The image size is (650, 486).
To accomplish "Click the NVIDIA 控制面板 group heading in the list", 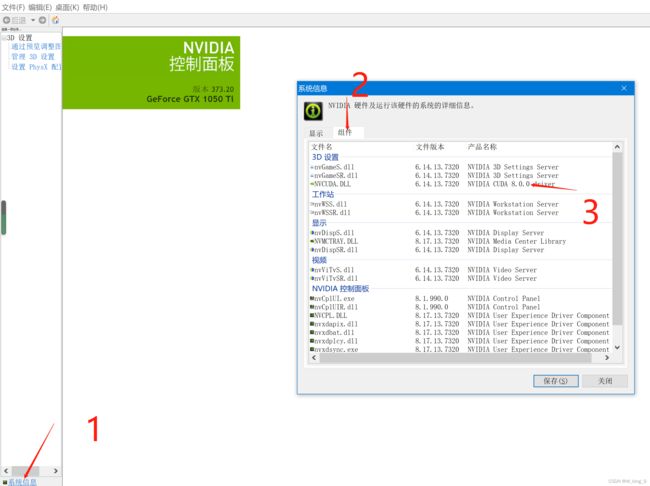I will click(x=340, y=289).
